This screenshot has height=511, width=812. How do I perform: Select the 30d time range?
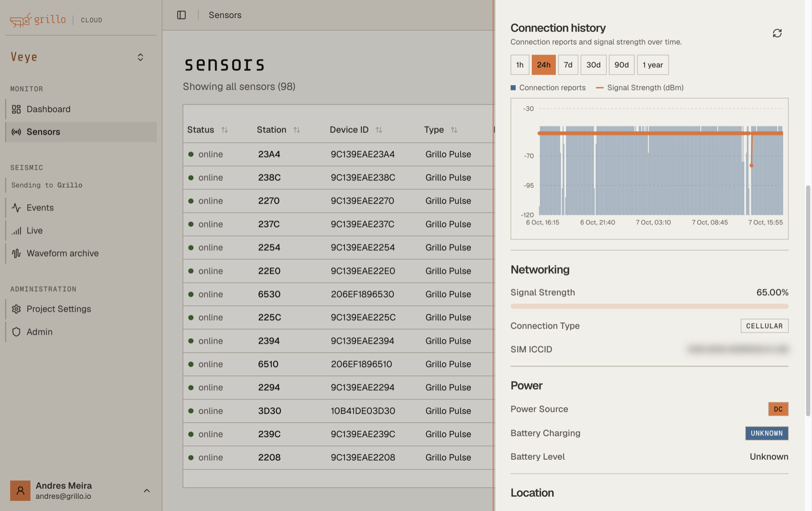pyautogui.click(x=593, y=65)
